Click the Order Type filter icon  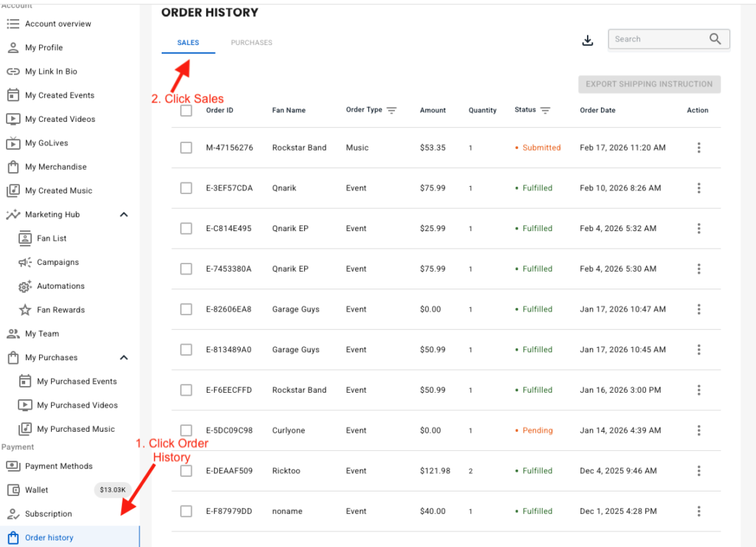(391, 111)
